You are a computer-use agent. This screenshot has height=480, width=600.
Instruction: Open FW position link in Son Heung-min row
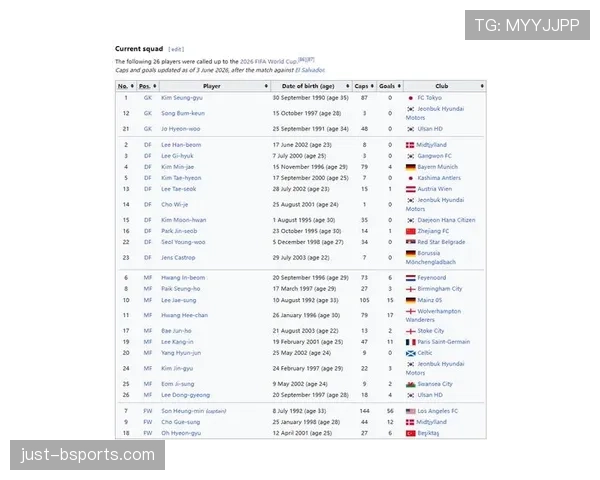148,411
